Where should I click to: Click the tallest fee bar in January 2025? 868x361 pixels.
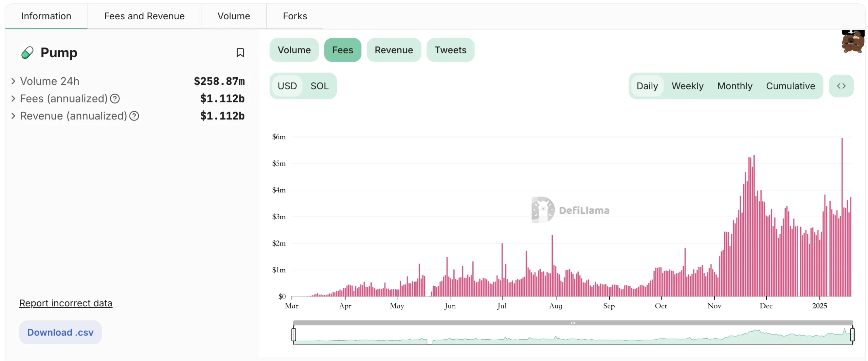(x=842, y=217)
